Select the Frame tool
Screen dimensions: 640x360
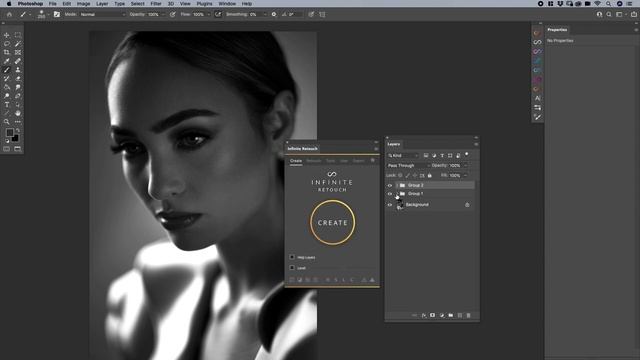pyautogui.click(x=18, y=52)
